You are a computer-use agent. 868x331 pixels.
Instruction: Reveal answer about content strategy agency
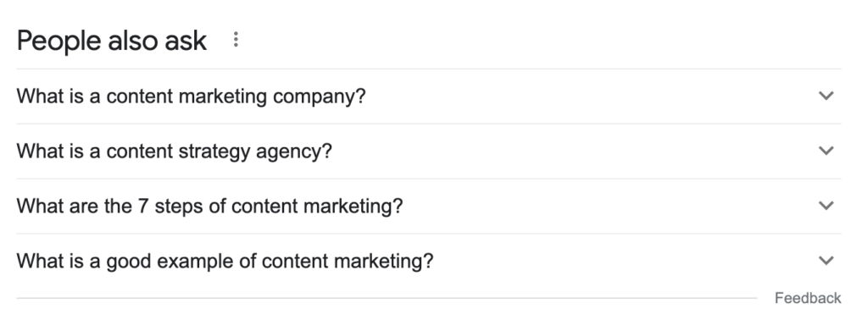click(x=428, y=151)
